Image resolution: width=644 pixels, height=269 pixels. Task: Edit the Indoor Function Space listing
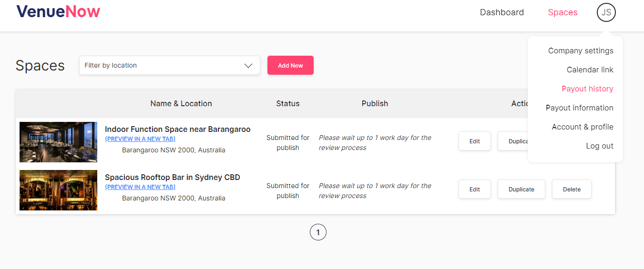click(x=475, y=141)
